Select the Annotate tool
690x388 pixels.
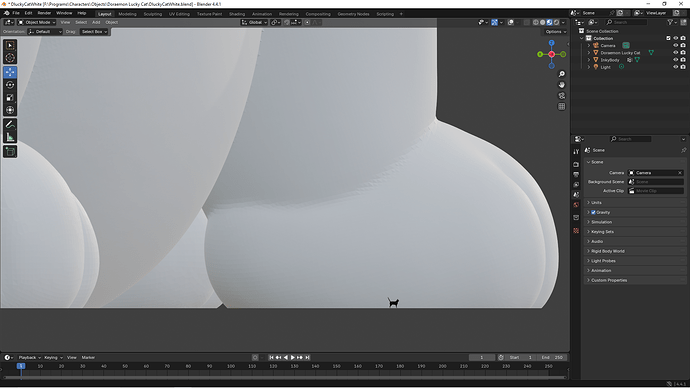[10, 124]
